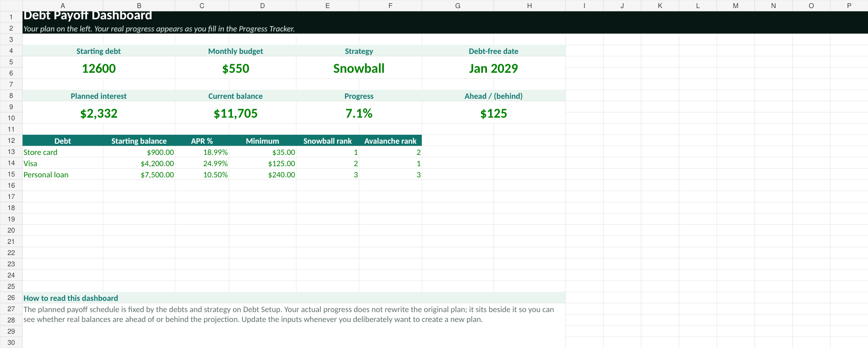The height and width of the screenshot is (348, 868).
Task: Click row 26 header
Action: pyautogui.click(x=11, y=298)
